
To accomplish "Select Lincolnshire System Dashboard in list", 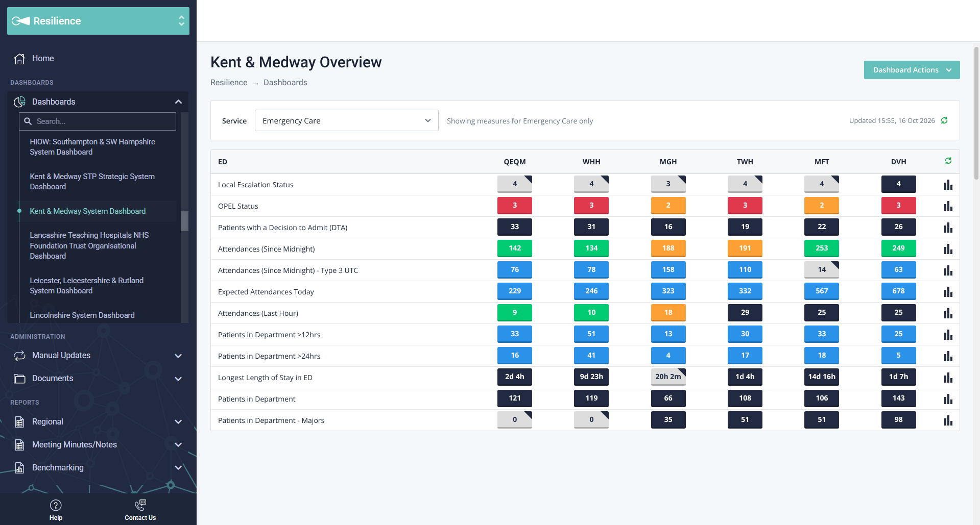I will 82,315.
